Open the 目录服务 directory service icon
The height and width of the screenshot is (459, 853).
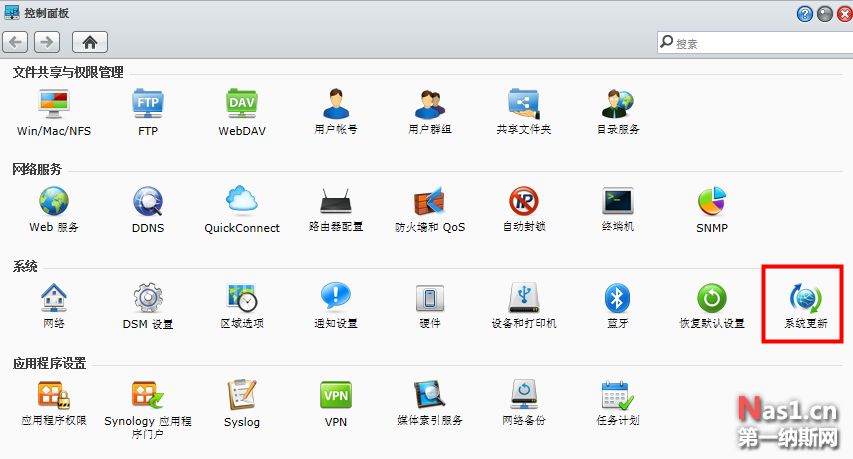click(x=618, y=104)
